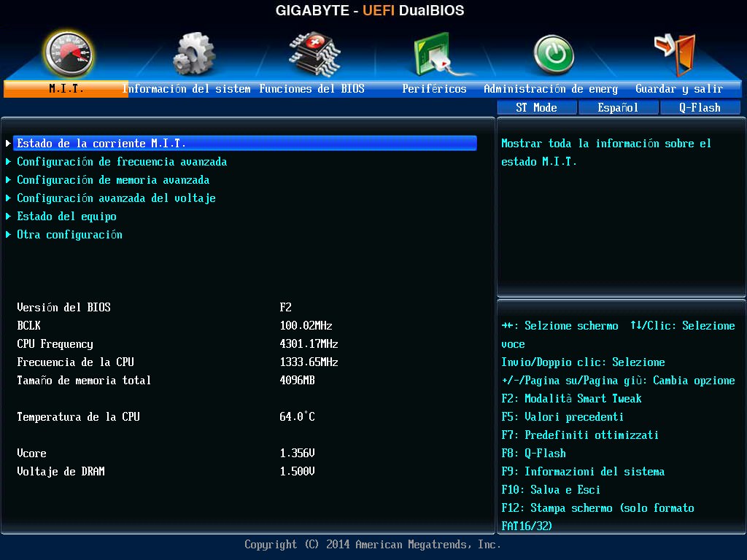Switch to Guardar y salir tab
Screen dimensions: 747x560
[x=679, y=88]
